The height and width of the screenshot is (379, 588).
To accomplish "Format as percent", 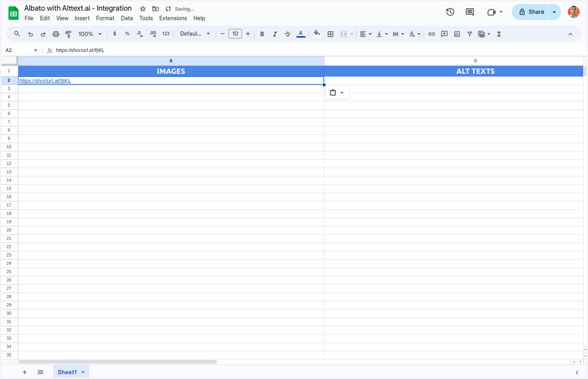I will pos(127,34).
